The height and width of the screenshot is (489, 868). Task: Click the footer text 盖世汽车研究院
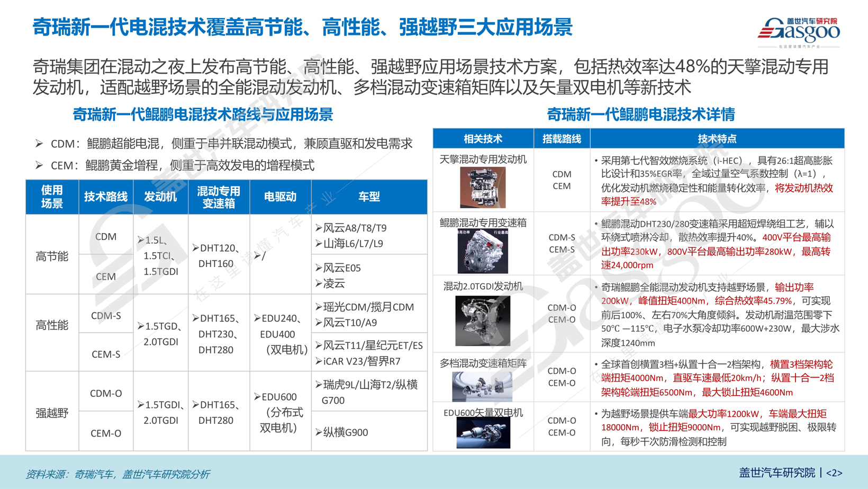pos(776,473)
